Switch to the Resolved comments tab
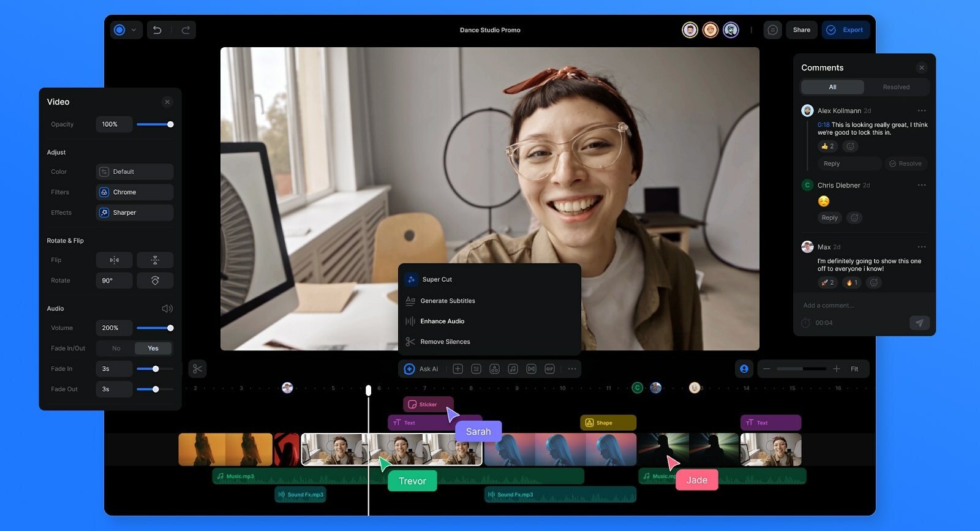 click(895, 87)
